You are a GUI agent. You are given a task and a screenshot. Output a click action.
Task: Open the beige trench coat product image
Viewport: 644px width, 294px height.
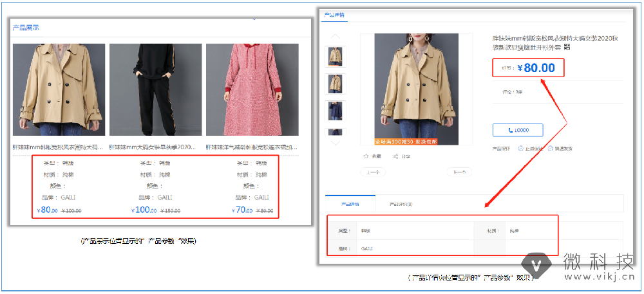(x=59, y=89)
